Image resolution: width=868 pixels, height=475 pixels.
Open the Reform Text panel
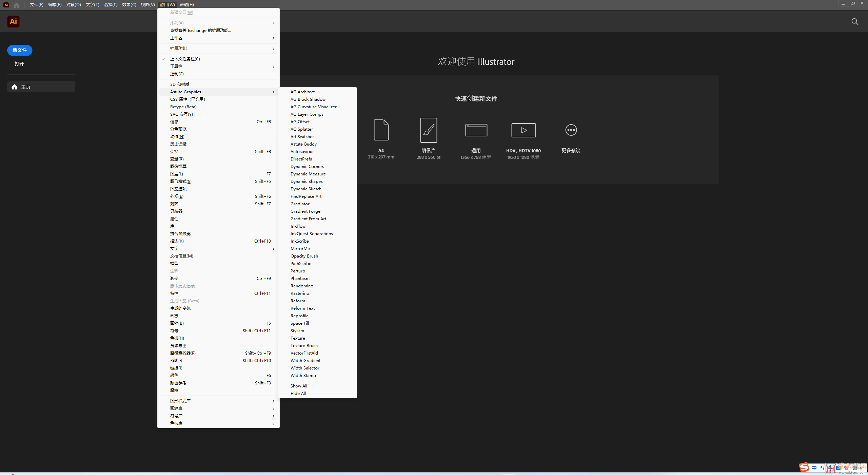[x=317, y=308]
